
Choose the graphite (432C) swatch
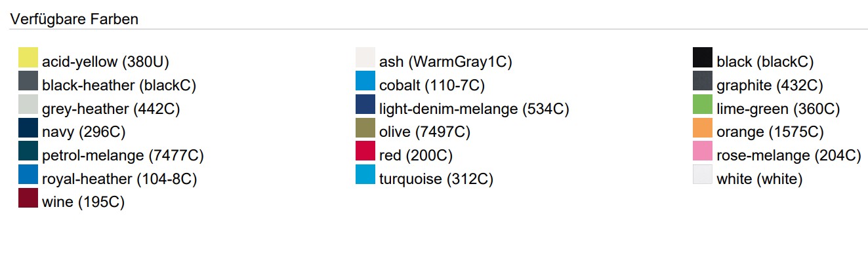pos(703,81)
